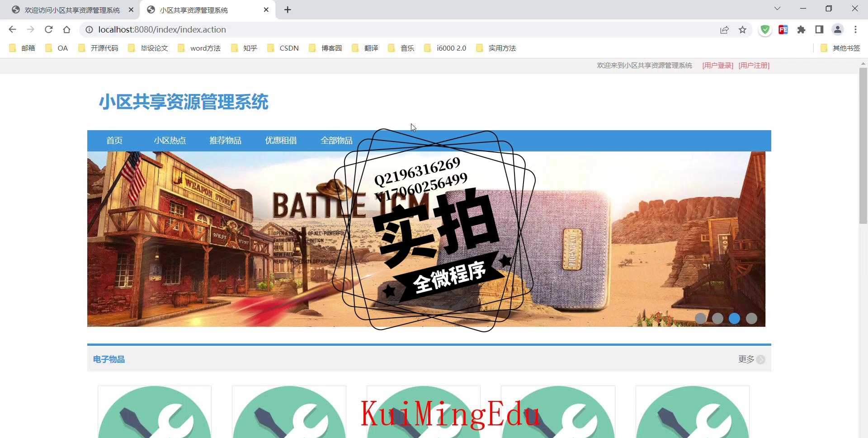Click the arrow icon beside 更多
This screenshot has width=868, height=438.
[761, 360]
